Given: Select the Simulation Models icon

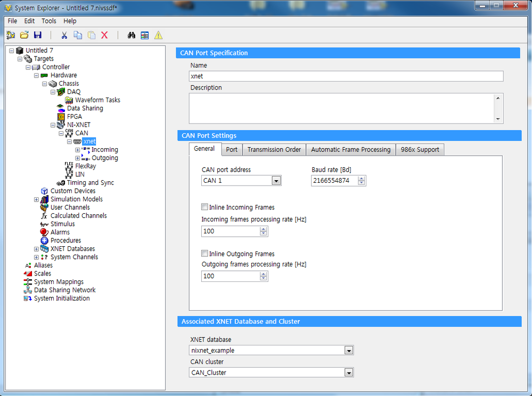Looking at the screenshot, I should click(x=44, y=199).
